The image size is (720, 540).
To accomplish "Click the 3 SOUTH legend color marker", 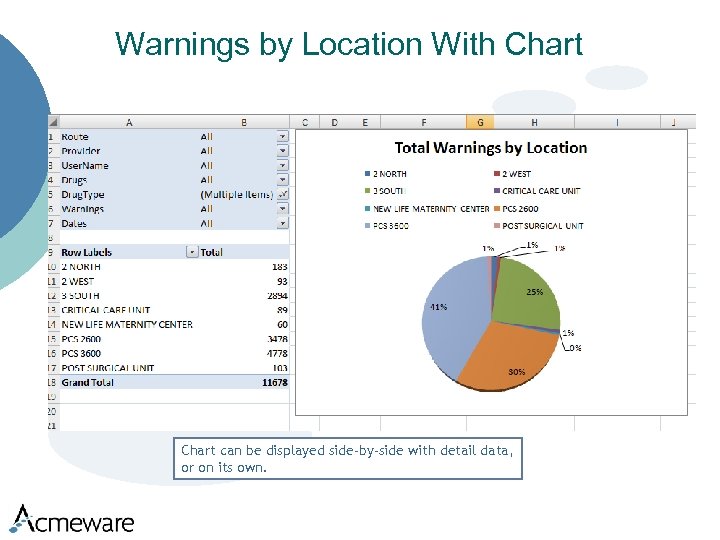I will (367, 191).
